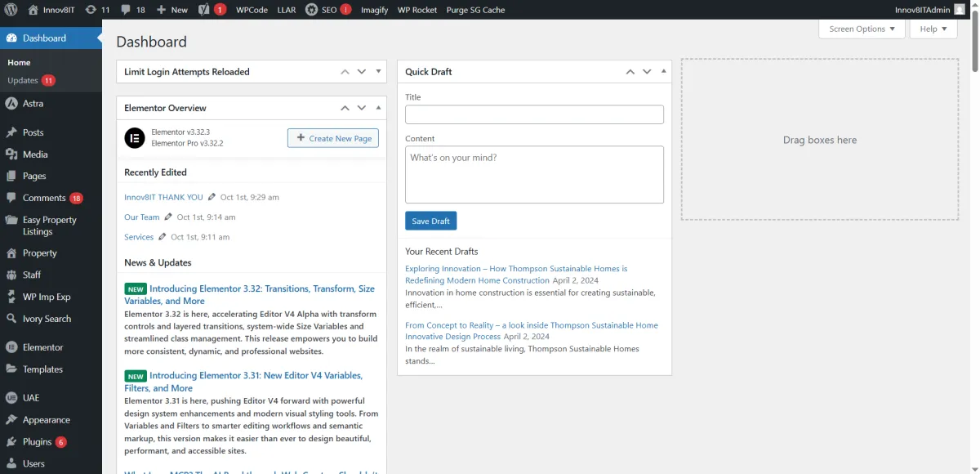
Task: Open WPCode in the admin bar
Action: click(252, 10)
